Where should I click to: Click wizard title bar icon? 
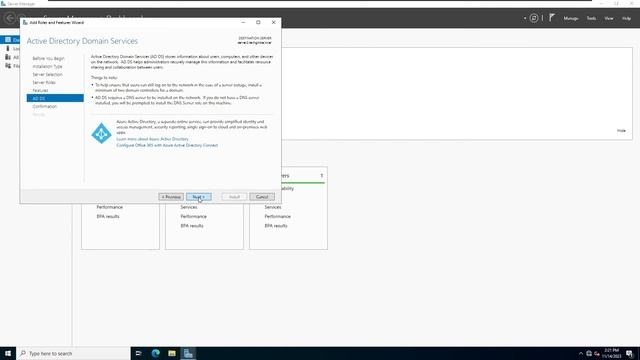pos(25,22)
